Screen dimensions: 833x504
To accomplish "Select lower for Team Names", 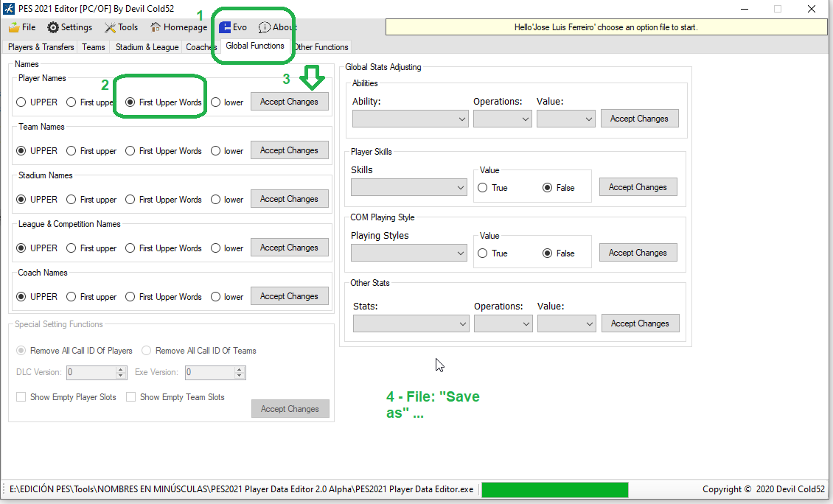I will tap(227, 151).
